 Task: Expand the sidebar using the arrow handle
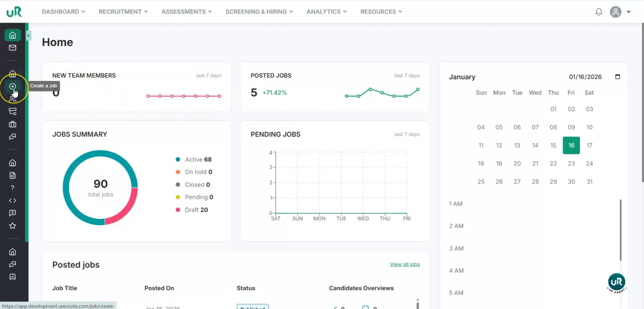point(28,35)
